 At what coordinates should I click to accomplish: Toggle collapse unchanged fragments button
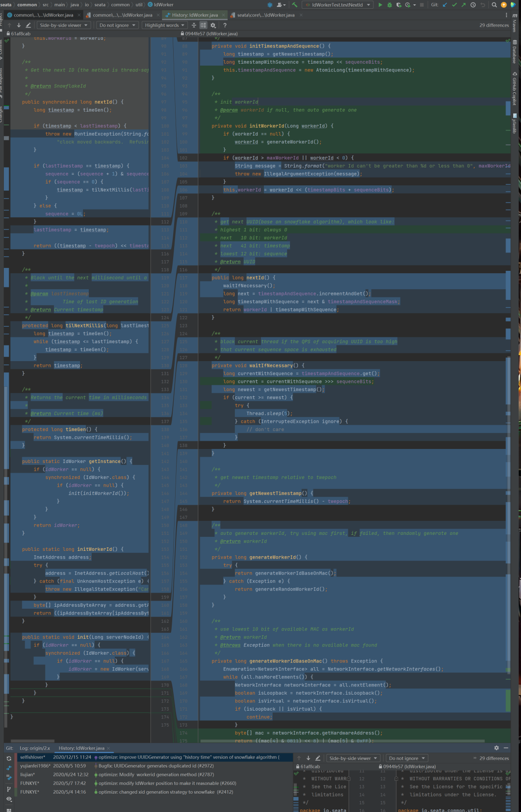(x=194, y=25)
